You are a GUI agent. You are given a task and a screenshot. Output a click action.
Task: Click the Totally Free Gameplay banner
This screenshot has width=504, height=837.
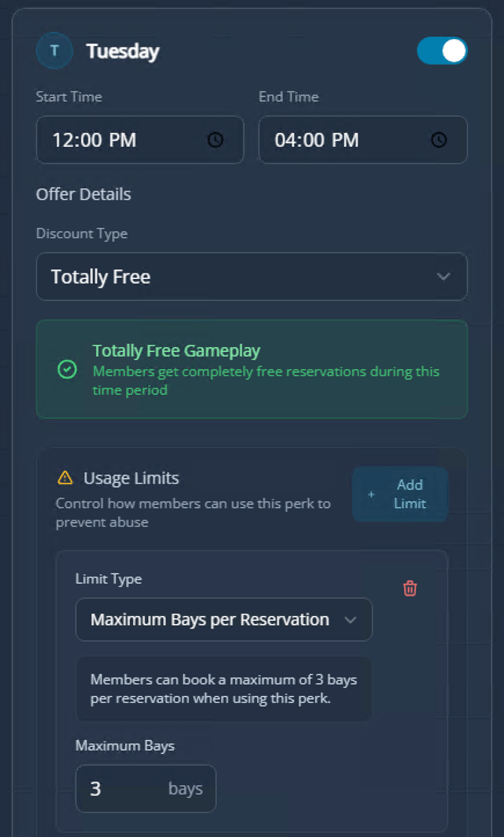point(251,369)
